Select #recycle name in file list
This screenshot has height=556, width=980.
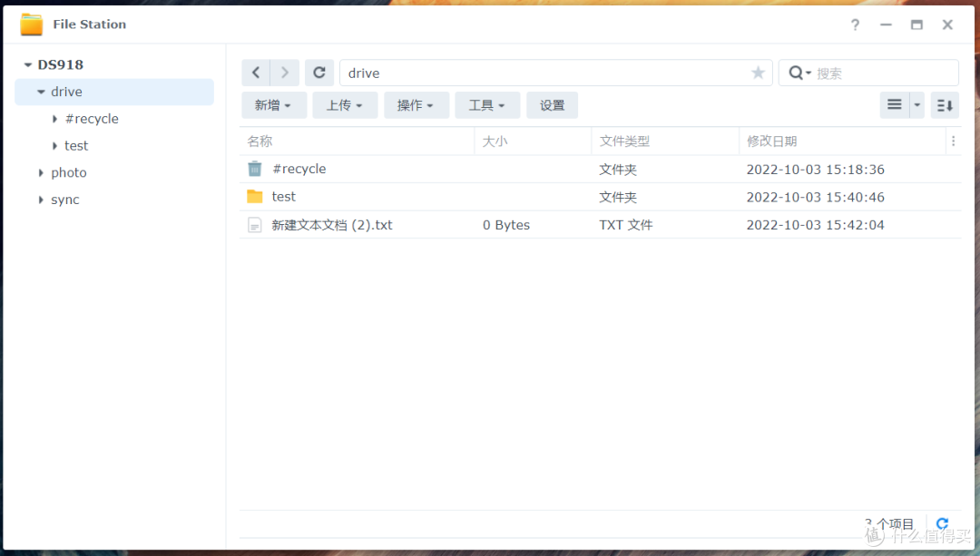(299, 169)
